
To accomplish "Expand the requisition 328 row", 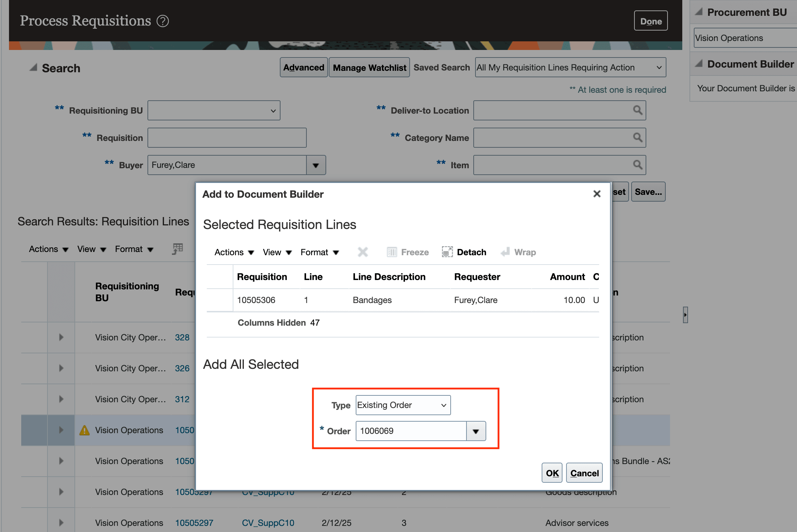I will [x=61, y=337].
